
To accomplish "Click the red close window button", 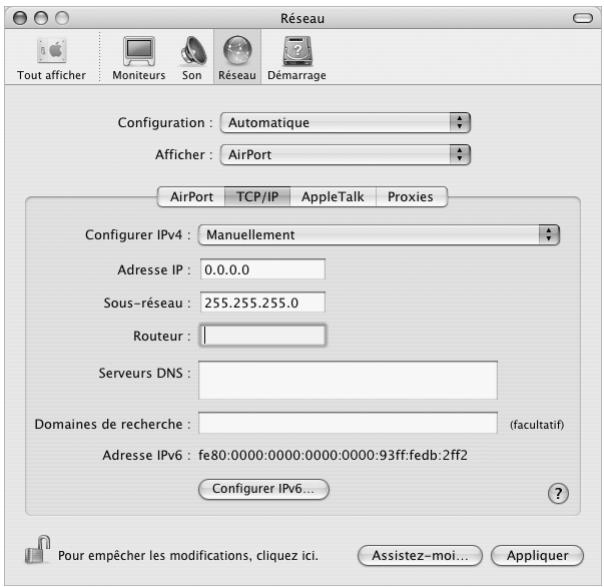I will pyautogui.click(x=20, y=18).
